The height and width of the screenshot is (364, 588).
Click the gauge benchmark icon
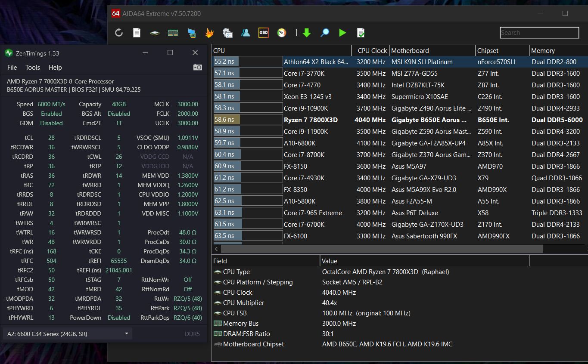(282, 33)
